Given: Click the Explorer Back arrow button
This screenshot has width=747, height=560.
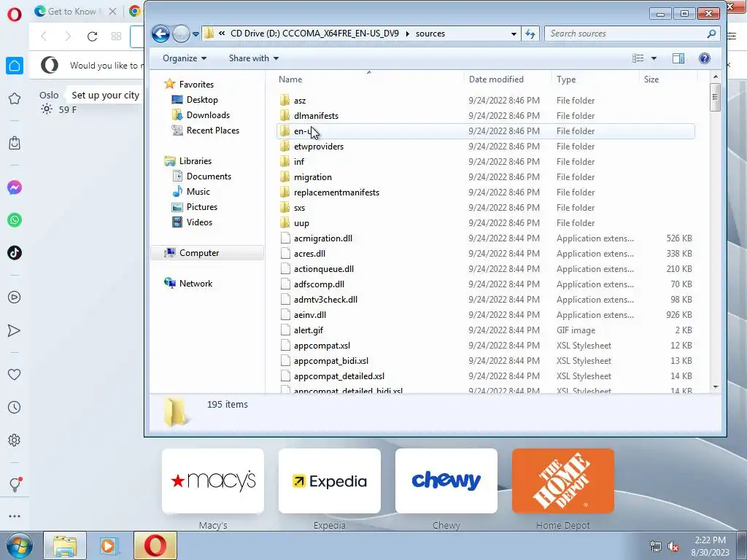Looking at the screenshot, I should pyautogui.click(x=160, y=34).
